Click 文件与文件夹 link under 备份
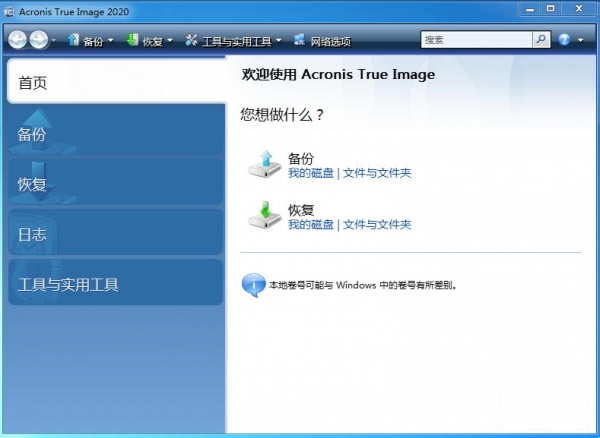Viewport: 600px width, 438px height. pyautogui.click(x=377, y=173)
